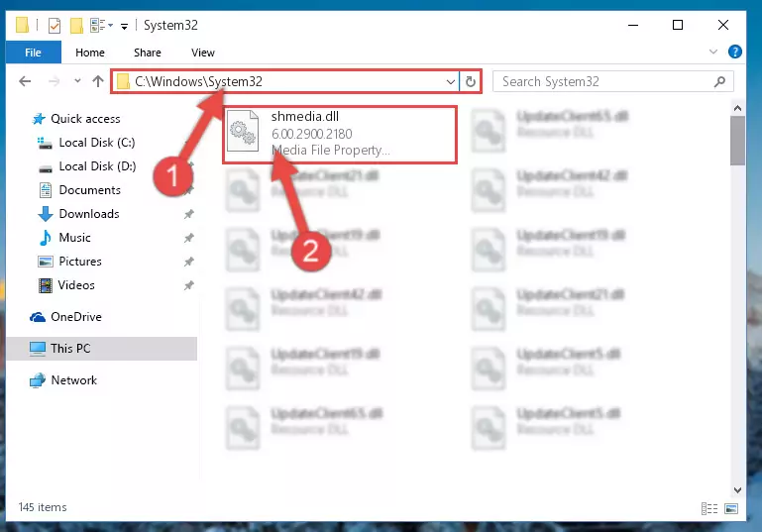Image resolution: width=762 pixels, height=532 pixels.
Task: Select OneDrive in the navigation pane
Action: (76, 317)
